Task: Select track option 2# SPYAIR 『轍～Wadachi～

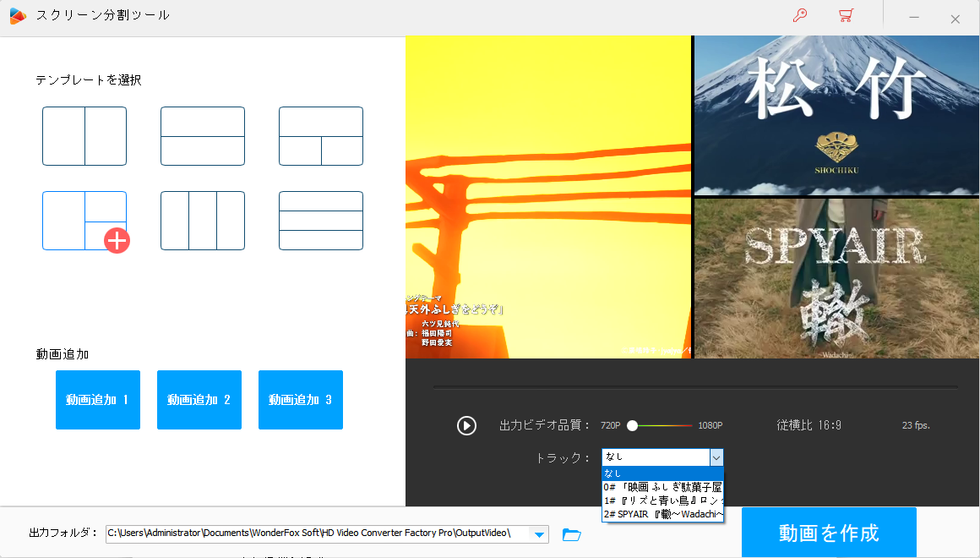Action: [x=661, y=515]
